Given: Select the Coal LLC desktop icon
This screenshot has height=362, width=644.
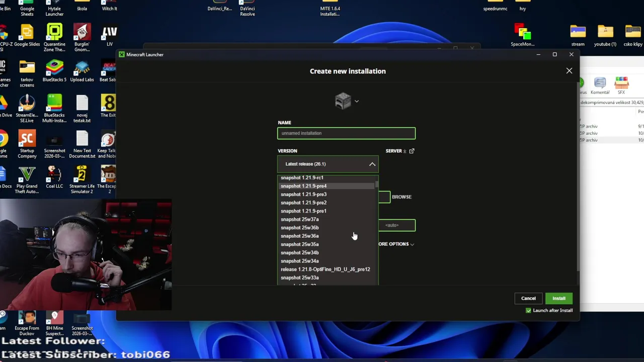Looking at the screenshot, I should (54, 177).
